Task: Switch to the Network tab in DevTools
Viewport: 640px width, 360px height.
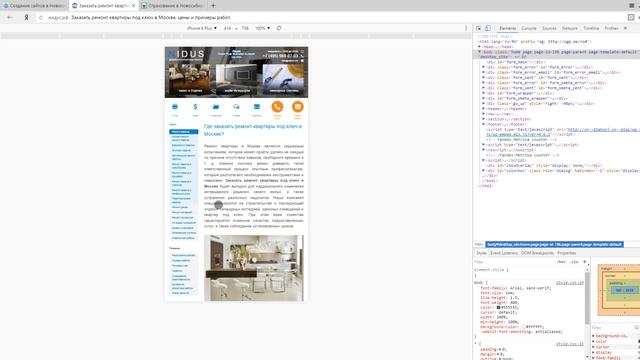Action: tap(570, 28)
